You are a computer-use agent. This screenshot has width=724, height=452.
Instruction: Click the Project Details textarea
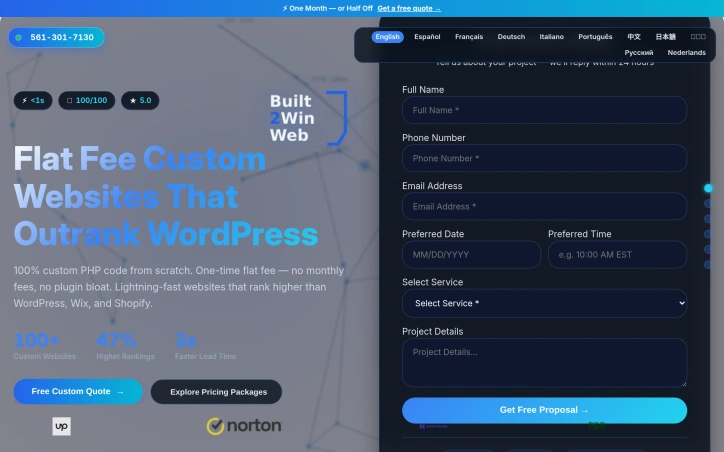pos(544,362)
